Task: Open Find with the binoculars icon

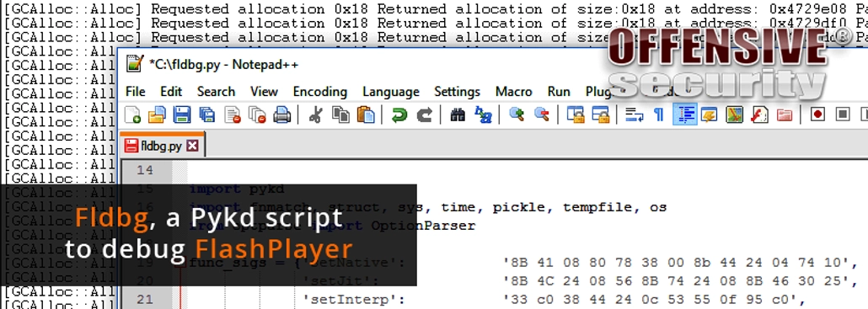Action: pyautogui.click(x=458, y=115)
